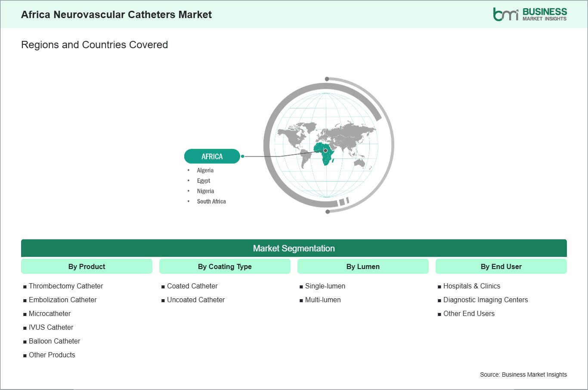Select the By Lumen segment header
This screenshot has width=588, height=390.
[363, 266]
